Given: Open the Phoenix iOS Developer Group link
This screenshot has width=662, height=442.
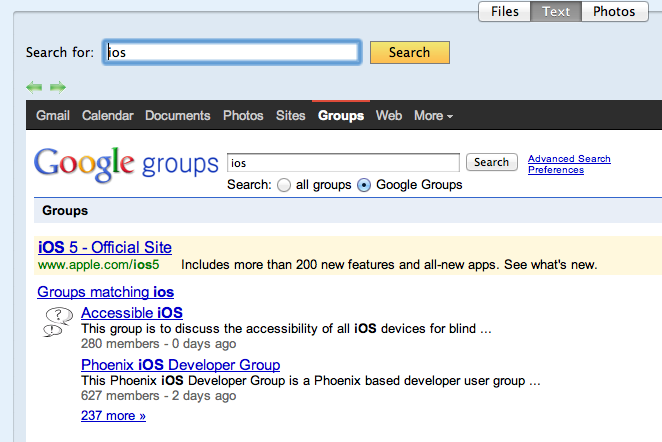Looking at the screenshot, I should [x=180, y=365].
